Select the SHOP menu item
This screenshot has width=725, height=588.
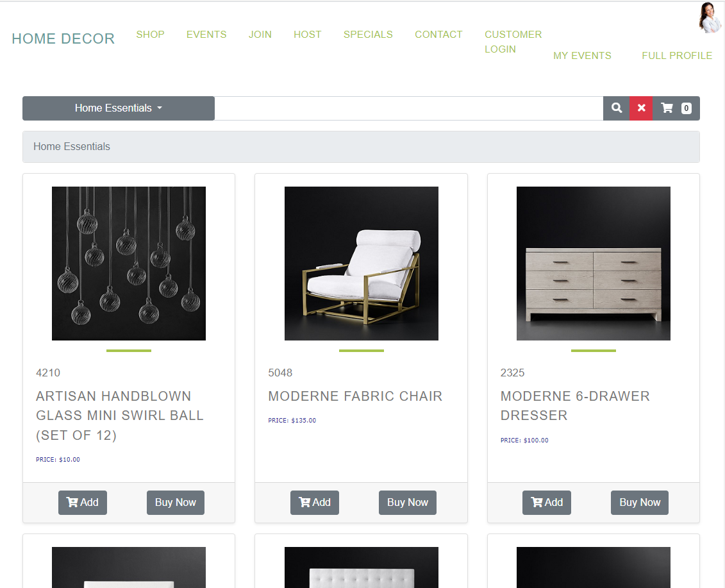click(150, 35)
